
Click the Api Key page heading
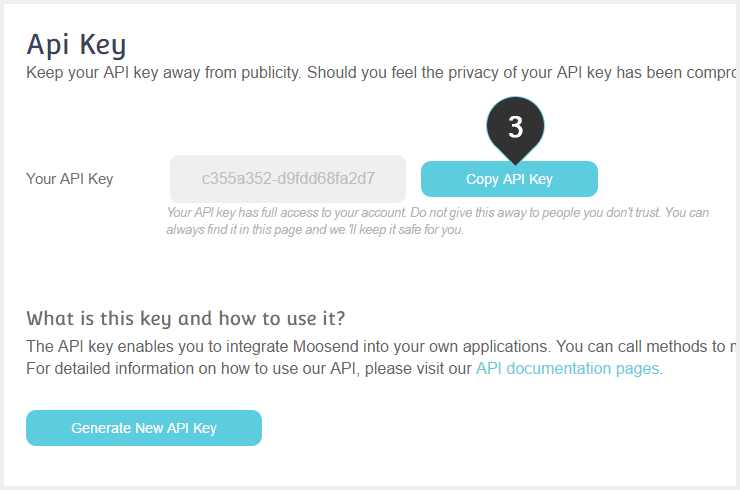pos(76,45)
